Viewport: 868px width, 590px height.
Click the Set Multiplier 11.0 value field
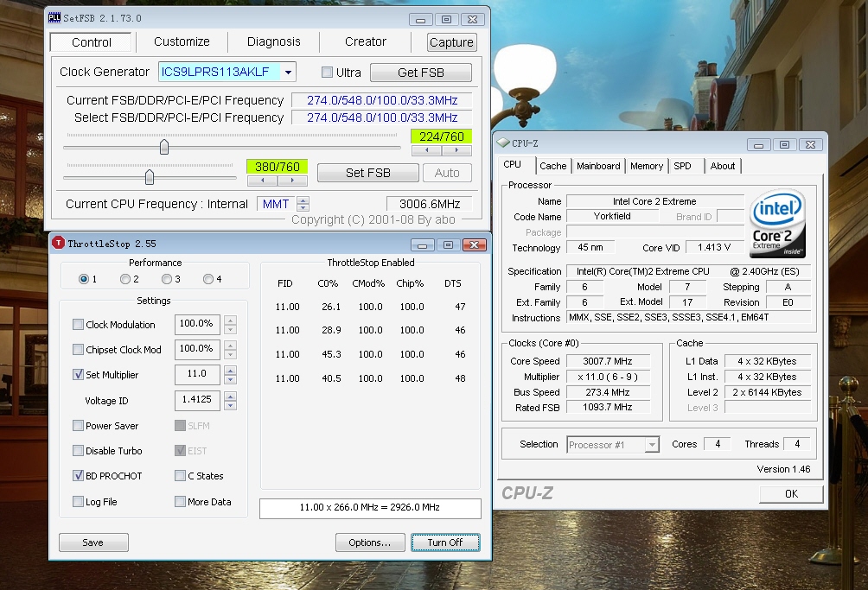click(197, 374)
